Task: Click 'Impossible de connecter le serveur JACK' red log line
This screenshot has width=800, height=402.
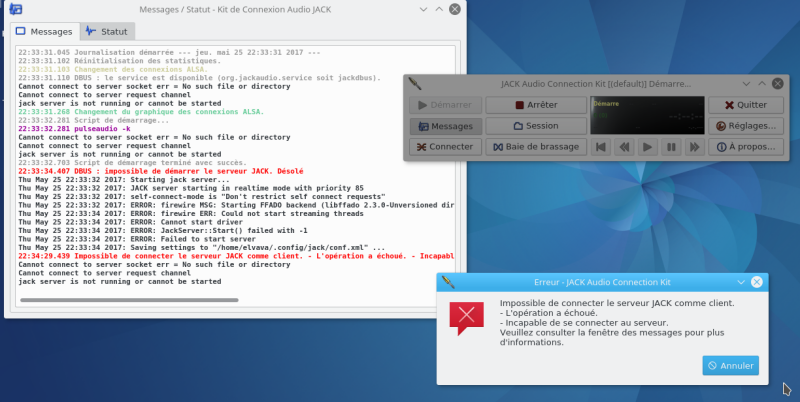Action: [236, 256]
